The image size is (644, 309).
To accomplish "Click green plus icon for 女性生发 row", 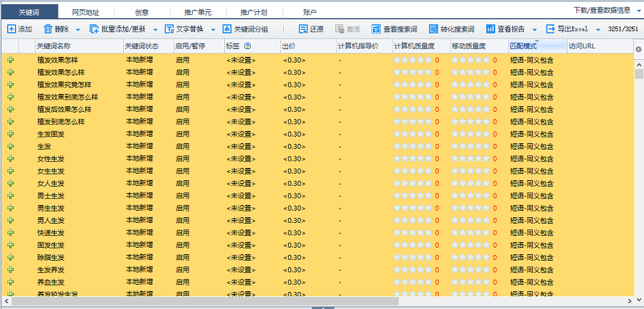I will (11, 159).
